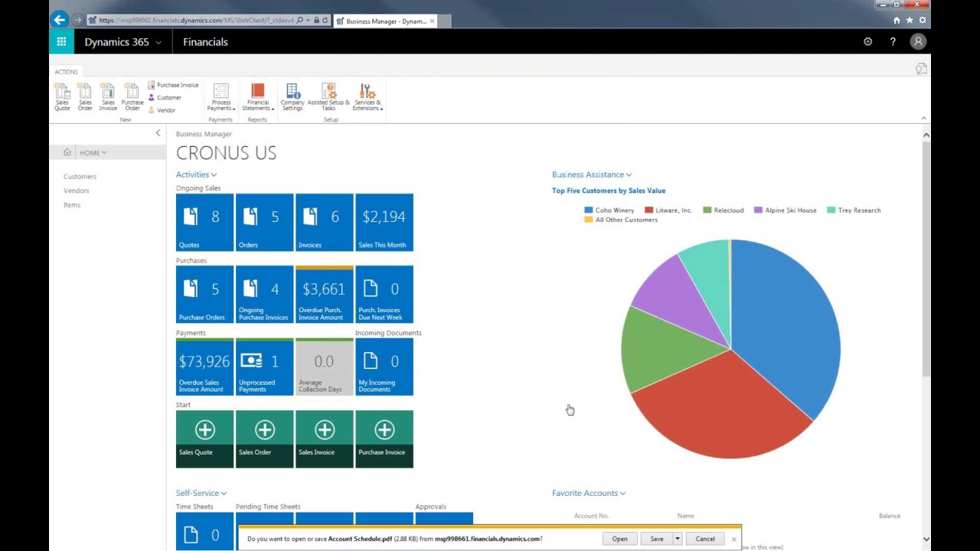Screen dimensions: 980x551
Task: Open Assisted Setup & Tasks
Action: click(328, 97)
